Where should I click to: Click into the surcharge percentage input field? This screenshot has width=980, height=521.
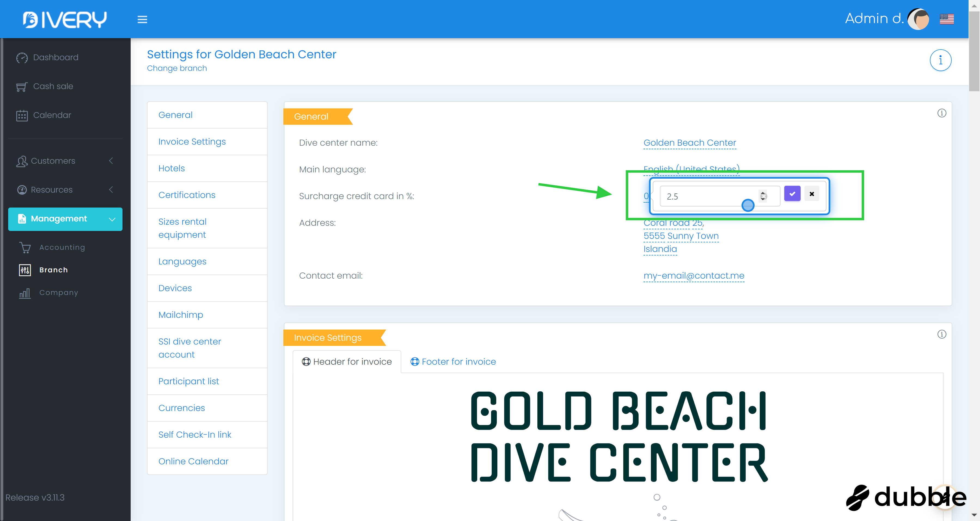coord(704,196)
